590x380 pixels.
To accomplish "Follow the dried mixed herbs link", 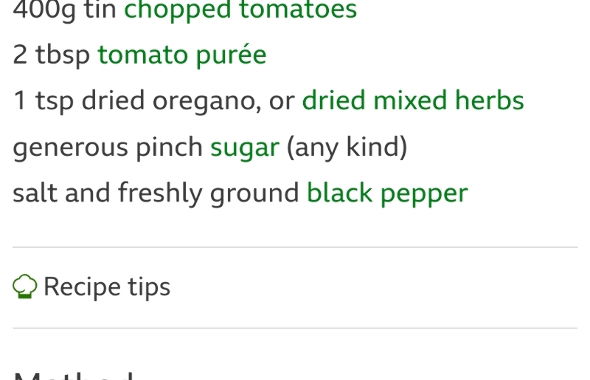I will [x=413, y=100].
